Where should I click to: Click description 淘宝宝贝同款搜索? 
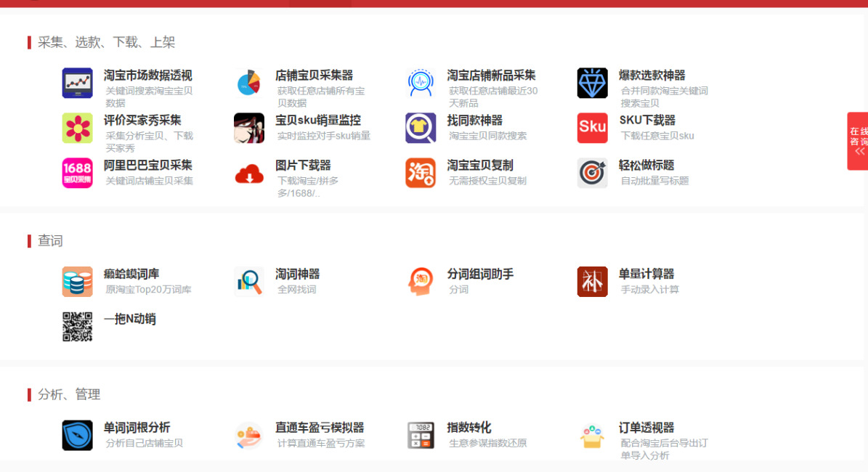coord(487,136)
